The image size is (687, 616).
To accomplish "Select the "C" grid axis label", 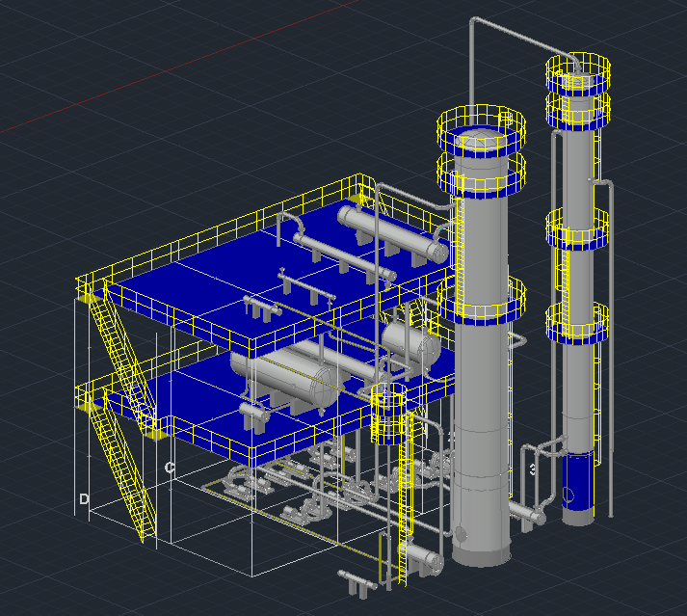I will click(x=170, y=468).
